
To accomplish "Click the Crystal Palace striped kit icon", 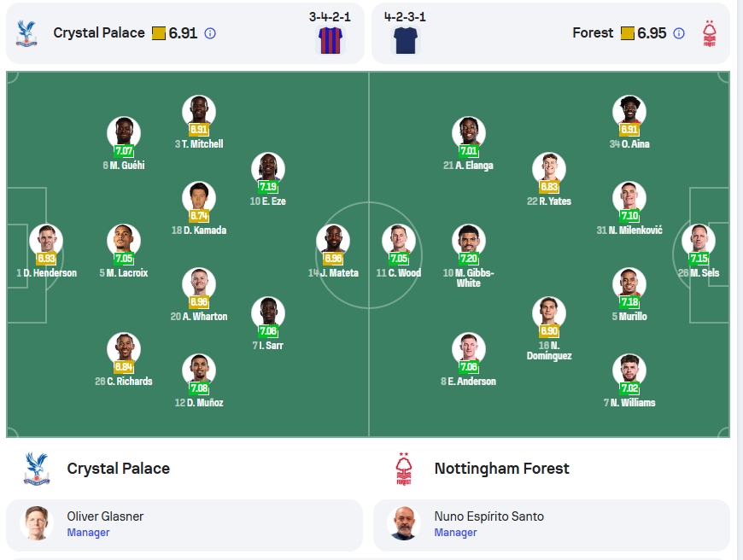I will [x=331, y=40].
